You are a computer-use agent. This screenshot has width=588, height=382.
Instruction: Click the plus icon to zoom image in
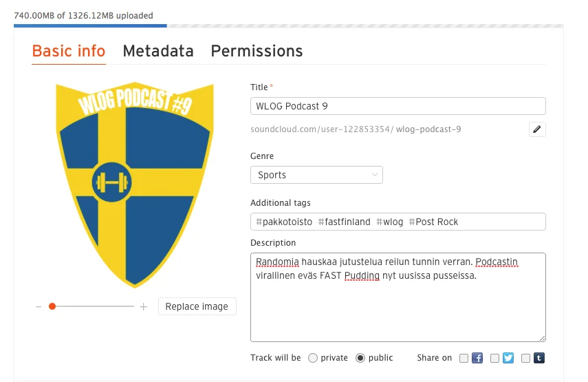tap(143, 307)
